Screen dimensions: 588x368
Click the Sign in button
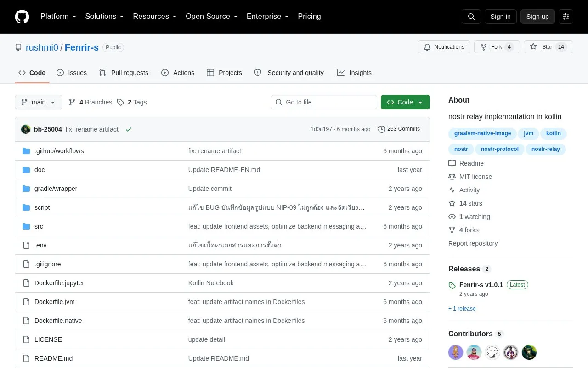(x=500, y=17)
